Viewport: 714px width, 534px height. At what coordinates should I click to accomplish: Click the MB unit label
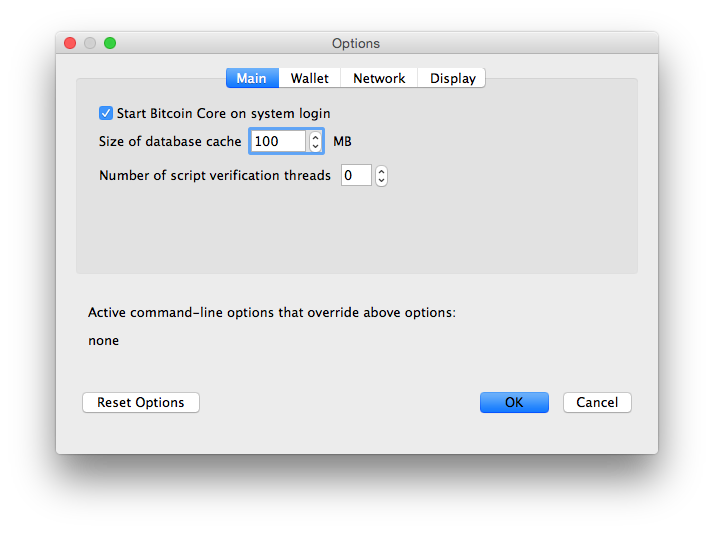[342, 142]
